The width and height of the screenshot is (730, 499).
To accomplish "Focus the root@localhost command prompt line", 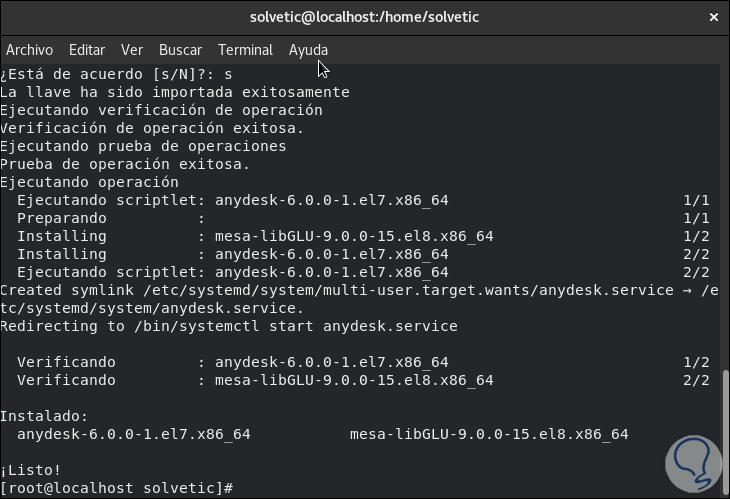I will (117, 488).
